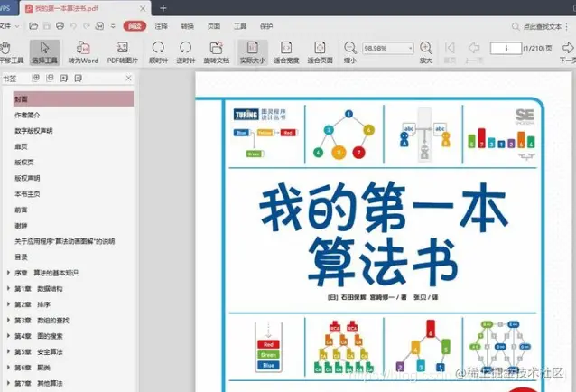The width and height of the screenshot is (576, 392).
Task: Go to previous page (上一页)
Action: click(474, 52)
